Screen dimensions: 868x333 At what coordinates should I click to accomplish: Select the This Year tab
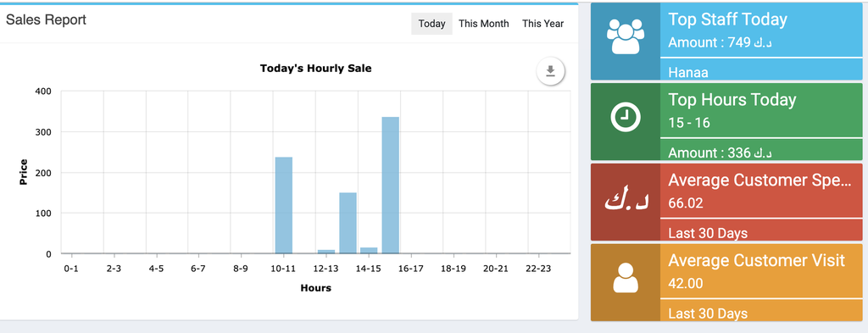[543, 24]
